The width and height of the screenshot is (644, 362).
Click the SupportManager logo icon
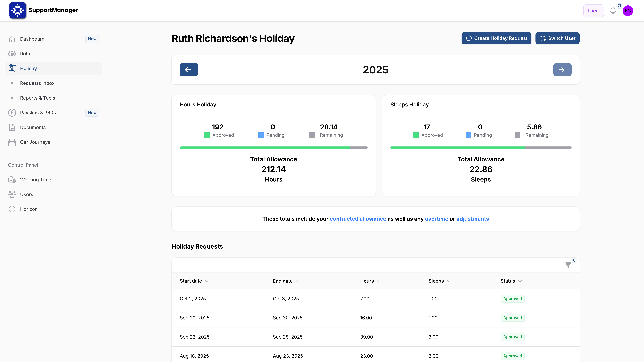[18, 10]
